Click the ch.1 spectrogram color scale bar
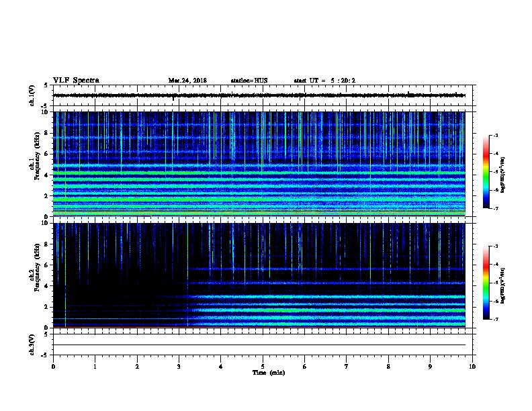The width and height of the screenshot is (532, 411). [x=486, y=172]
